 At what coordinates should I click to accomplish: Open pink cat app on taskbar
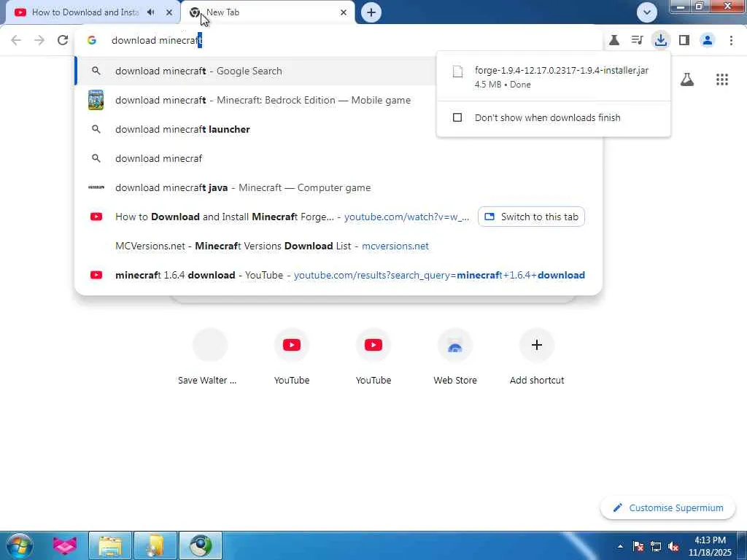[x=65, y=545]
